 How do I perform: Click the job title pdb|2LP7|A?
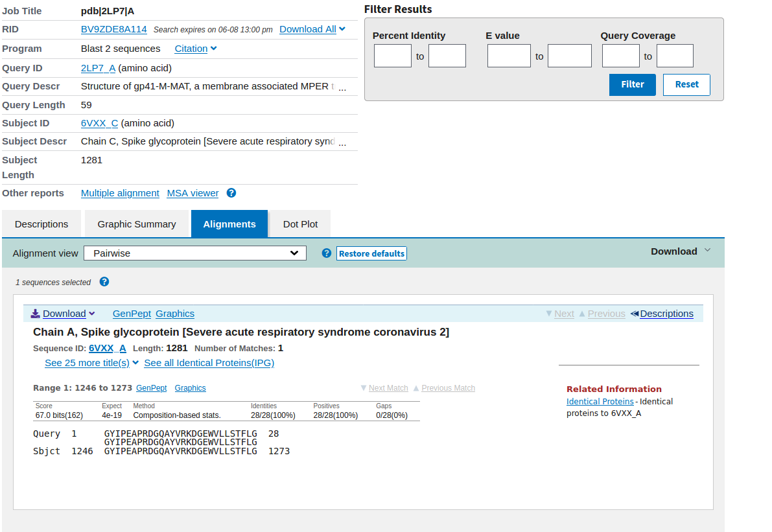coord(108,11)
